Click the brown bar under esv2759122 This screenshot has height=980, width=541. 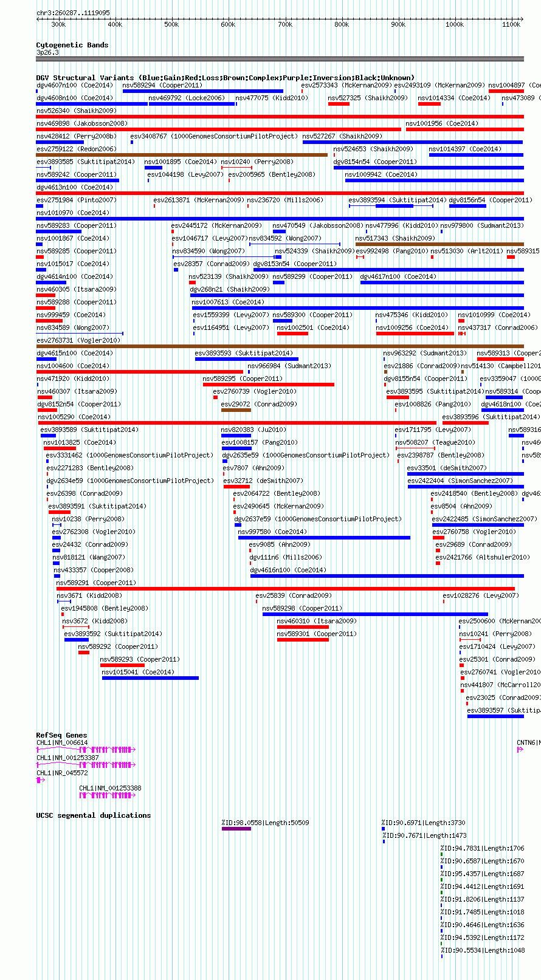[x=182, y=155]
